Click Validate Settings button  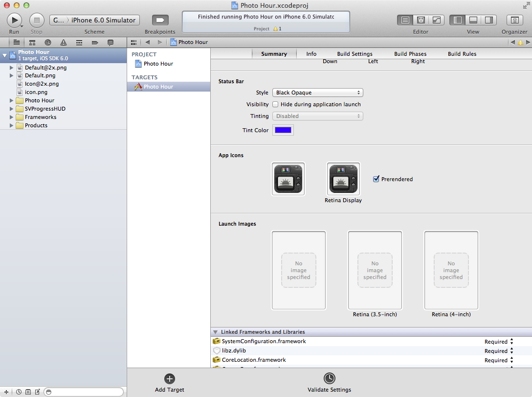329,378
